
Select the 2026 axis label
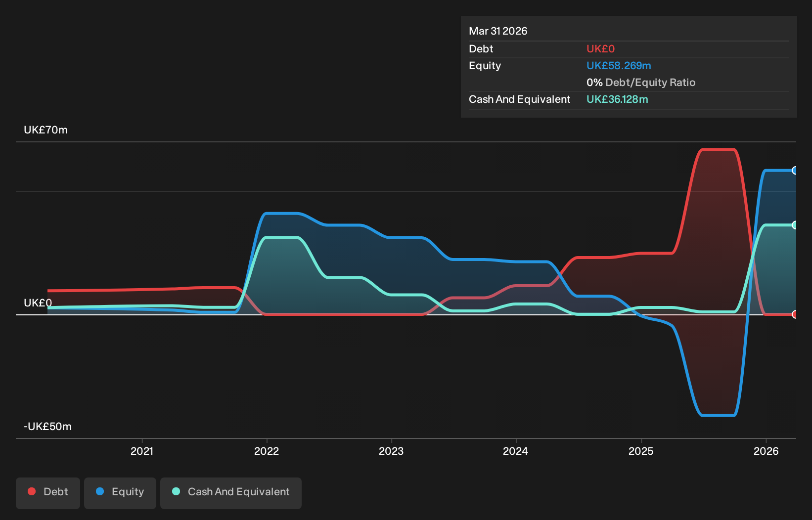tap(766, 451)
